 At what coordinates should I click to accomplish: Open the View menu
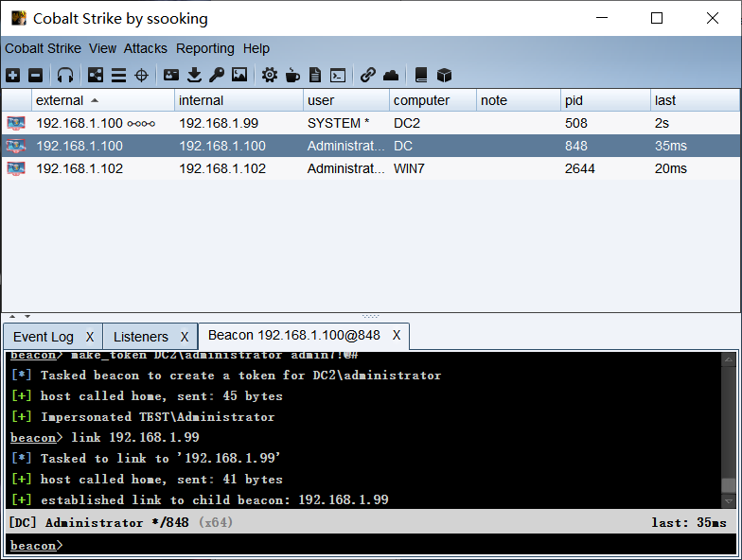(x=102, y=48)
